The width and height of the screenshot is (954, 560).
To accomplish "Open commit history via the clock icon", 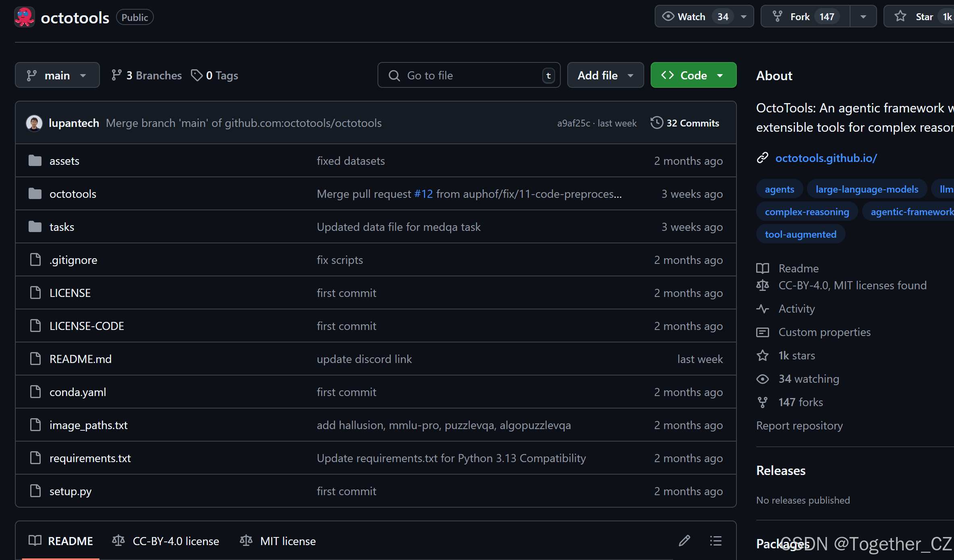I will pos(656,123).
